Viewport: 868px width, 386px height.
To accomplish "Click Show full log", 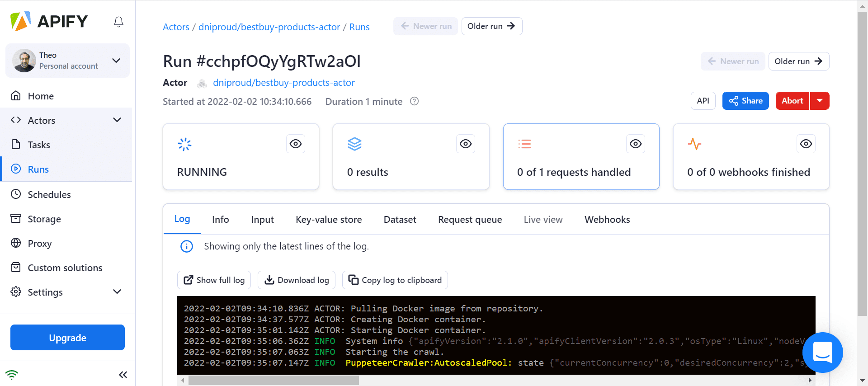I will tap(214, 280).
